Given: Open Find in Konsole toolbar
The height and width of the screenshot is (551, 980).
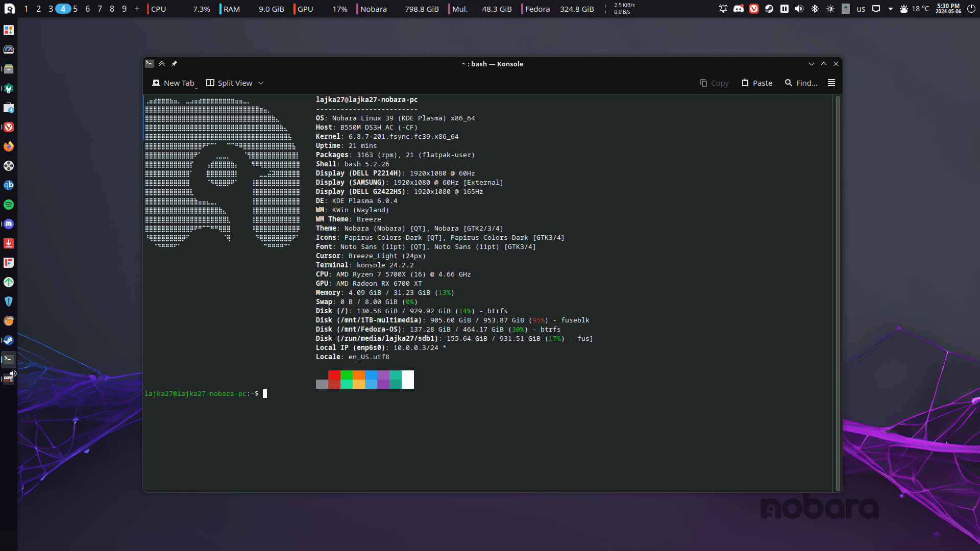Looking at the screenshot, I should 801,83.
